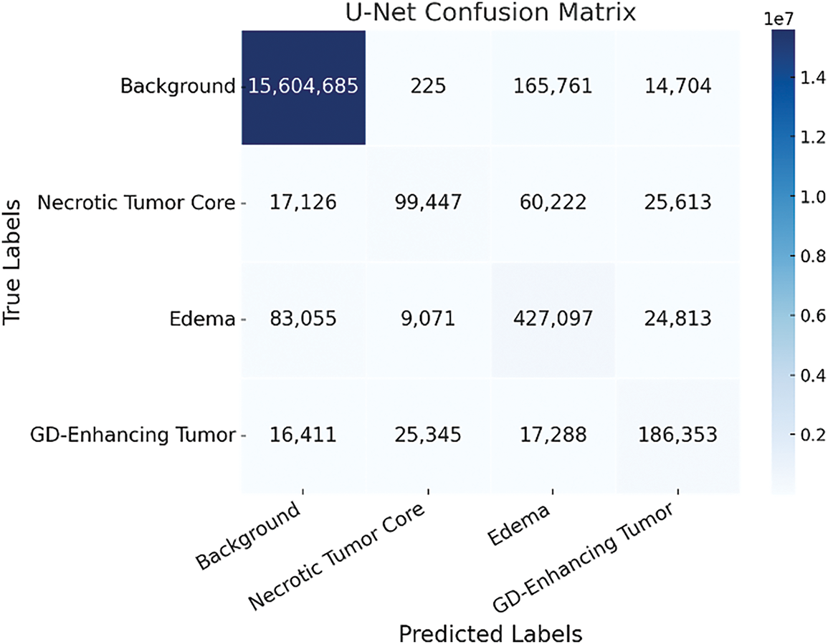Click the cell showing 25,345

tap(427, 436)
